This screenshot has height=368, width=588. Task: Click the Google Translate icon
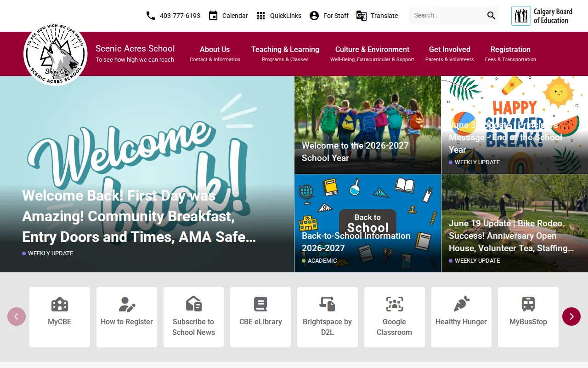pos(362,16)
